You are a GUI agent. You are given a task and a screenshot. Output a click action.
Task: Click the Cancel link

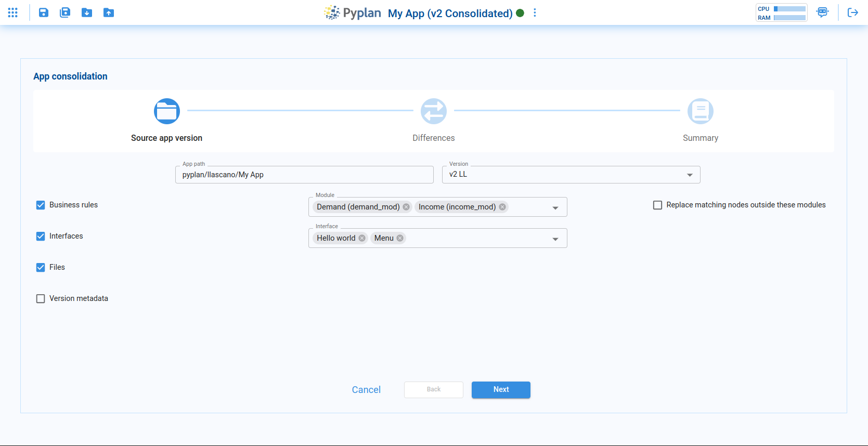[x=366, y=389]
